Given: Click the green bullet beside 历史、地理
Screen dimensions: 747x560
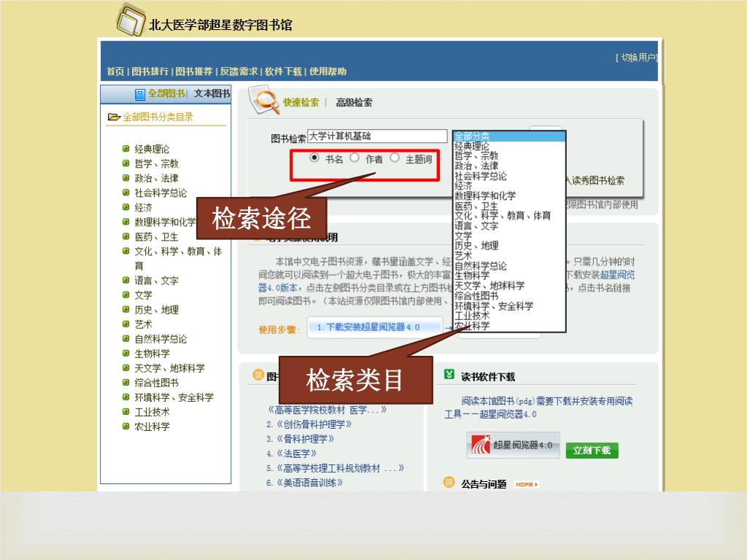Looking at the screenshot, I should [125, 309].
